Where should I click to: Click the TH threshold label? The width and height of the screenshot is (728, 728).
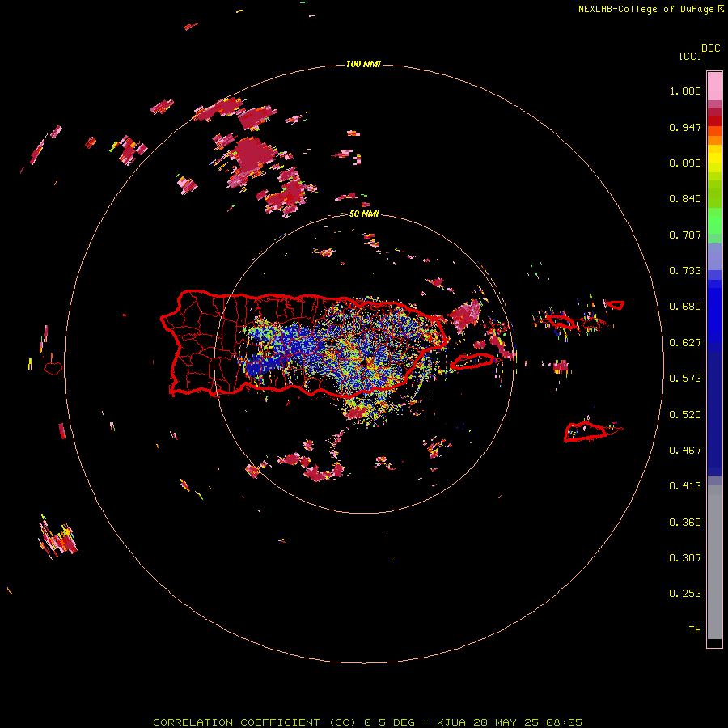pyautogui.click(x=695, y=630)
